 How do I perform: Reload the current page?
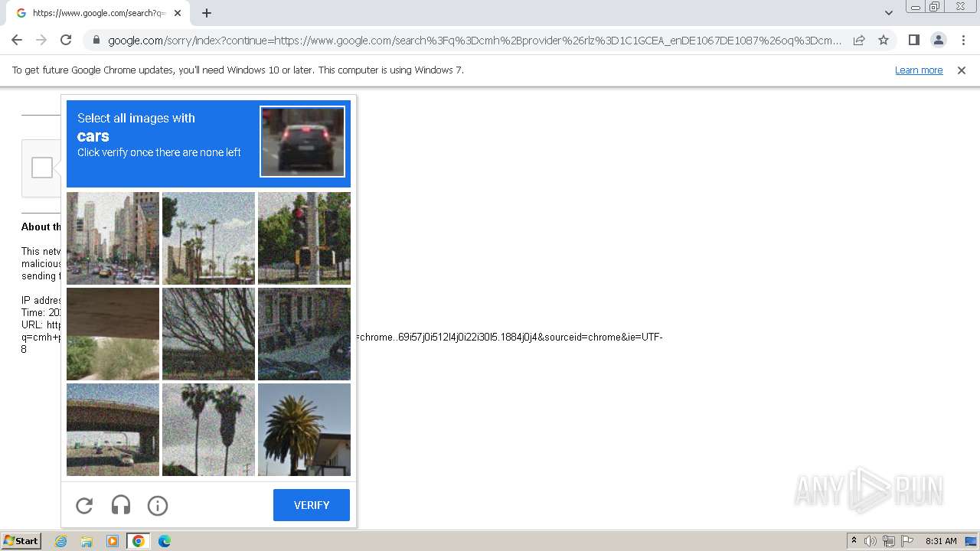(66, 40)
